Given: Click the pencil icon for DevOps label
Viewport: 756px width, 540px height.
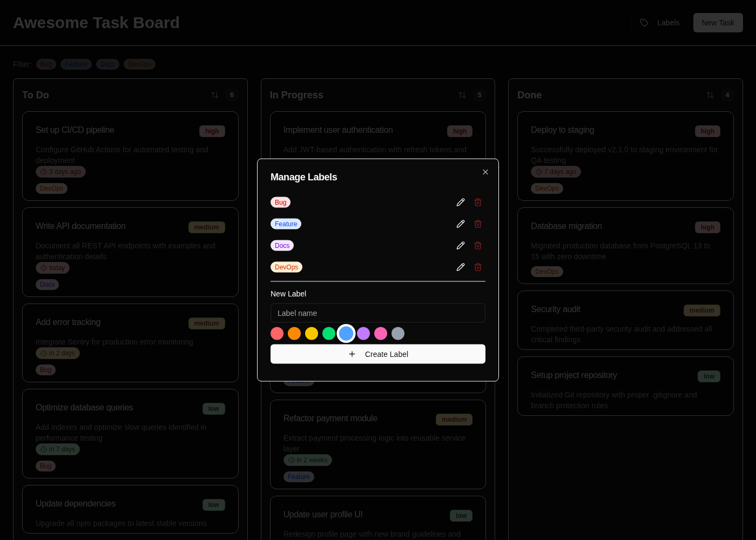Looking at the screenshot, I should click(461, 267).
